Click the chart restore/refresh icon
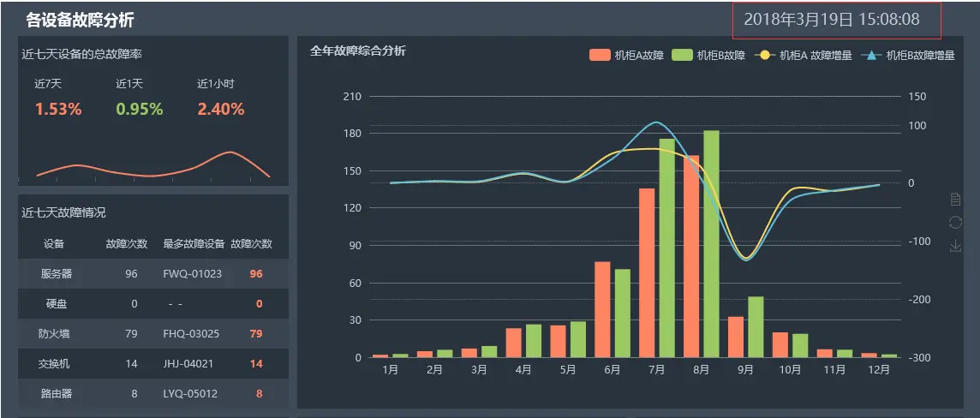Viewport: 980px width, 418px height. tap(955, 223)
